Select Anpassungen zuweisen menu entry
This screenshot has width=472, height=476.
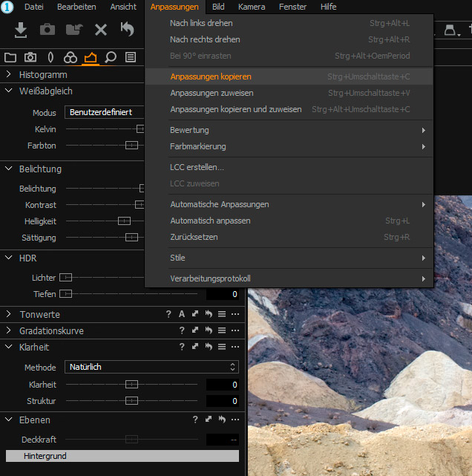(x=289, y=93)
